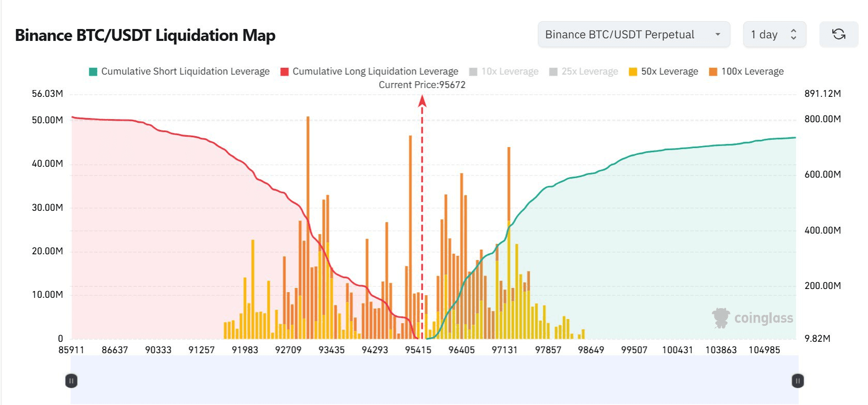Click the exchange dropdown caret arrow
Screen dimensions: 868x405
717,34
